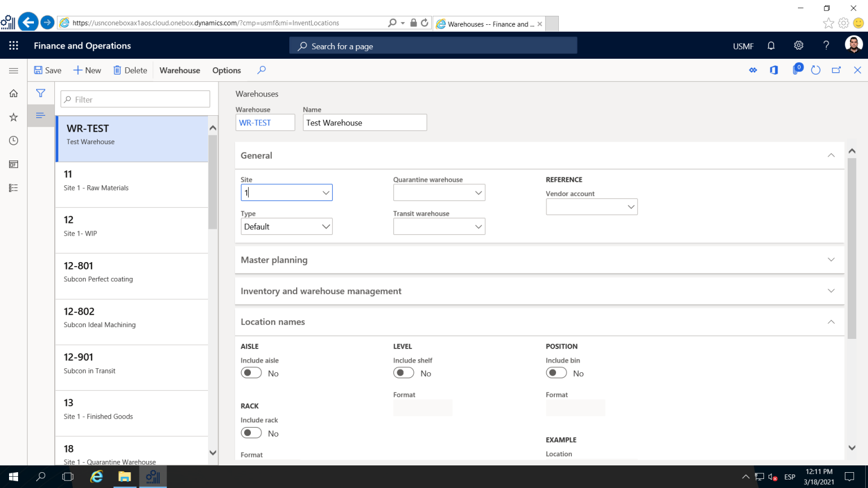Click the Power BI diamonds icon
Image resolution: width=868 pixels, height=488 pixels.
click(753, 70)
